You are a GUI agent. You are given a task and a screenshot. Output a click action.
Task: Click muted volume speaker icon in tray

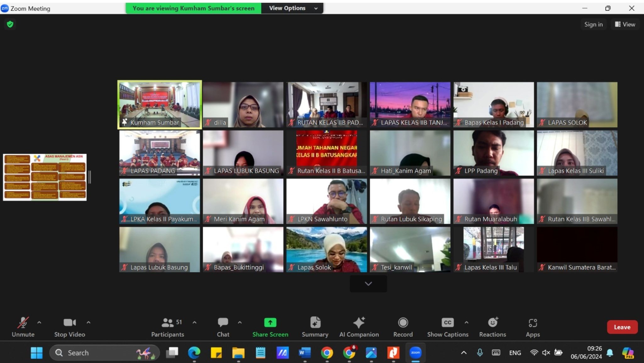(546, 353)
